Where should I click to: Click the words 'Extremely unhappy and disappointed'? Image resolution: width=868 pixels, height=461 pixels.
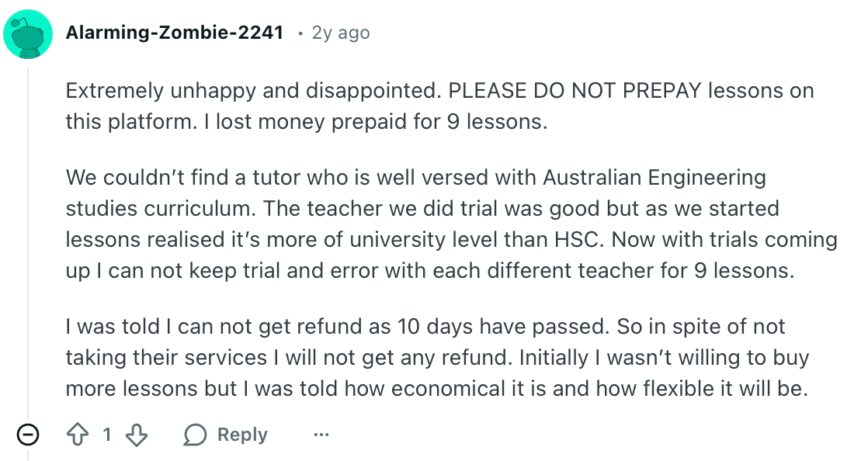tap(249, 91)
